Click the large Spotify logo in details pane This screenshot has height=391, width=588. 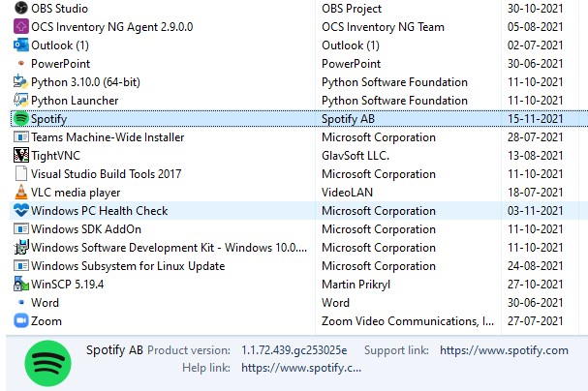click(47, 363)
